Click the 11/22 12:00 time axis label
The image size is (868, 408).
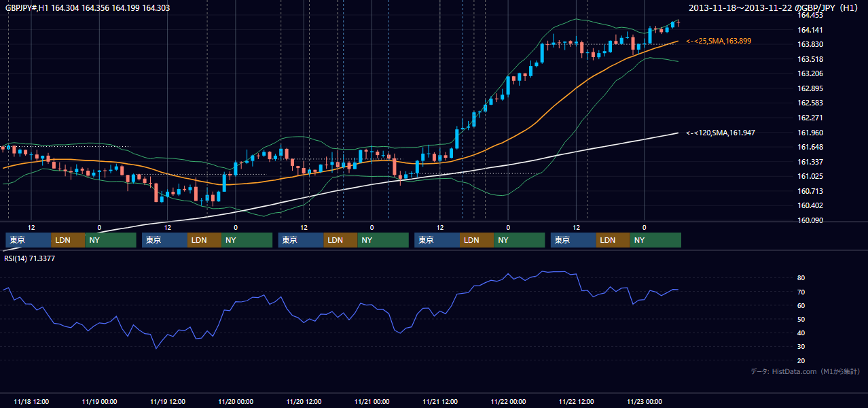pos(576,401)
